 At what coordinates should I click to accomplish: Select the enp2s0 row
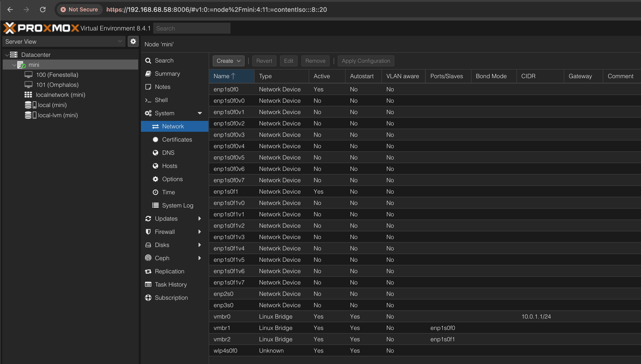point(425,294)
